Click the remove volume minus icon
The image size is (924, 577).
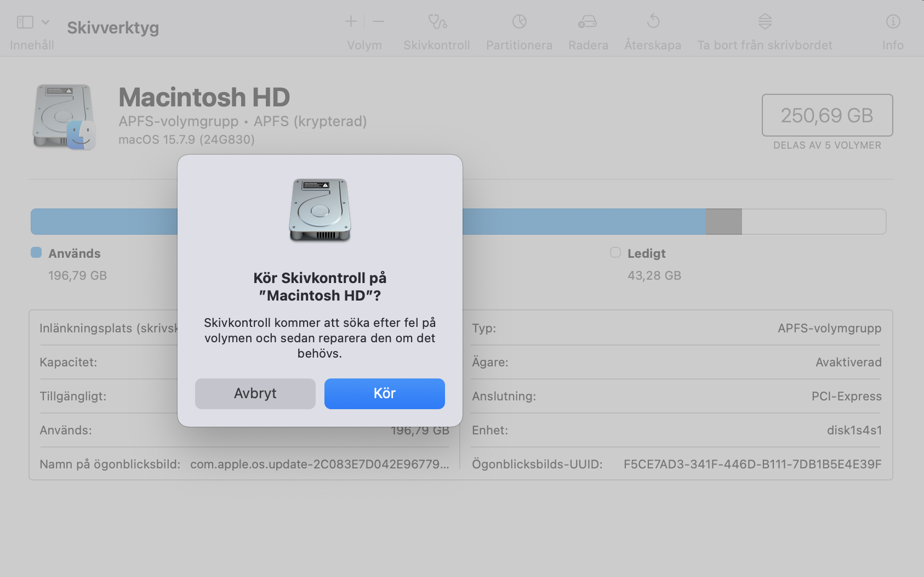pos(378,21)
